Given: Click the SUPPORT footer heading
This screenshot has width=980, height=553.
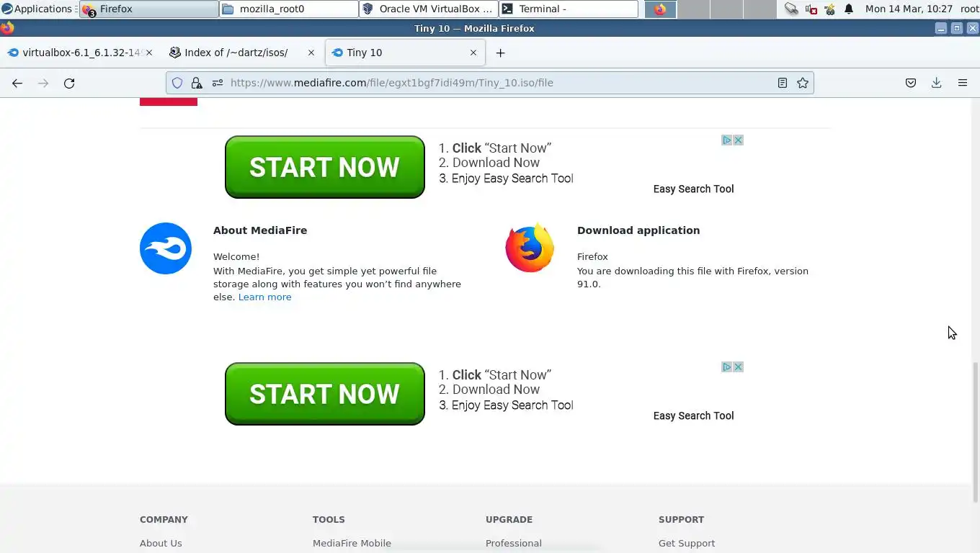Looking at the screenshot, I should [x=681, y=519].
